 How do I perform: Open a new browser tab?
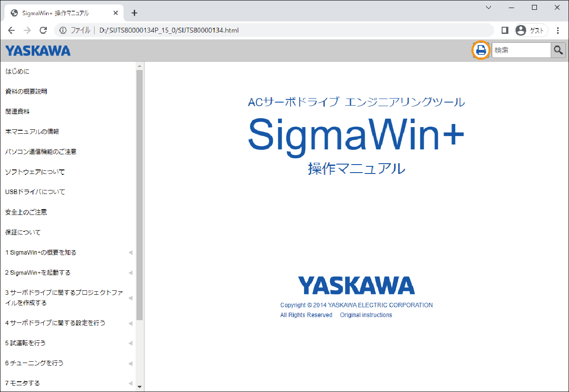point(134,12)
